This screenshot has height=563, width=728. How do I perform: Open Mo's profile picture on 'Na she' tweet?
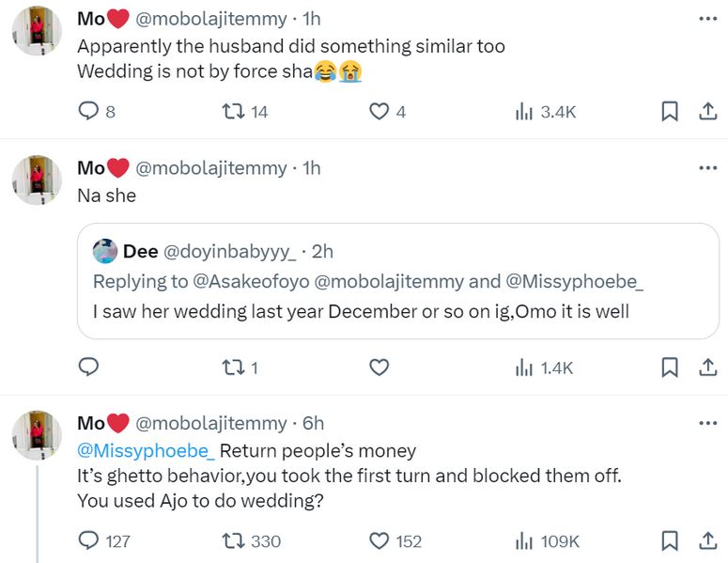(37, 180)
